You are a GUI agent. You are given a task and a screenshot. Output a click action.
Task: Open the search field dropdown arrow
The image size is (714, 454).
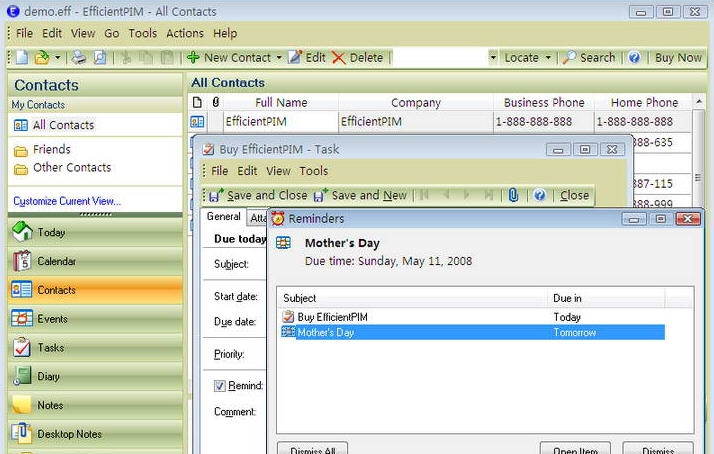click(493, 58)
